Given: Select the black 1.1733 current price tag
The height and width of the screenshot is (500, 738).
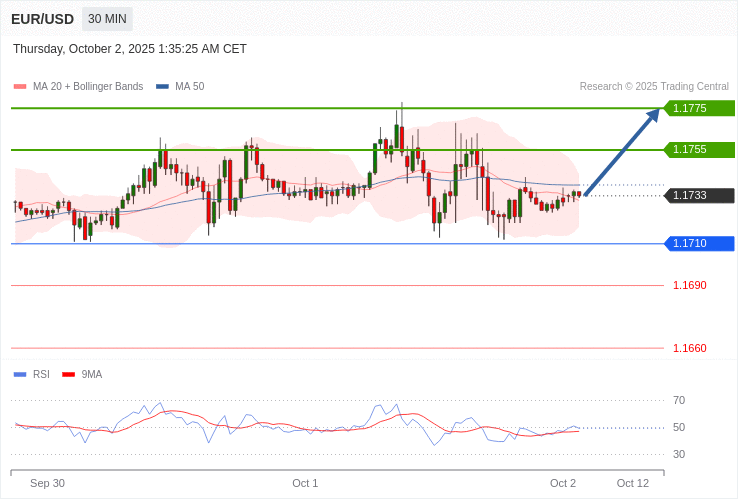Looking at the screenshot, I should 699,196.
